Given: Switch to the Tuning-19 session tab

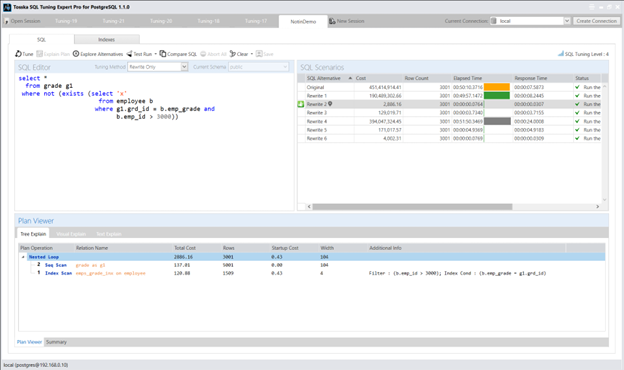Looking at the screenshot, I should click(66, 21).
